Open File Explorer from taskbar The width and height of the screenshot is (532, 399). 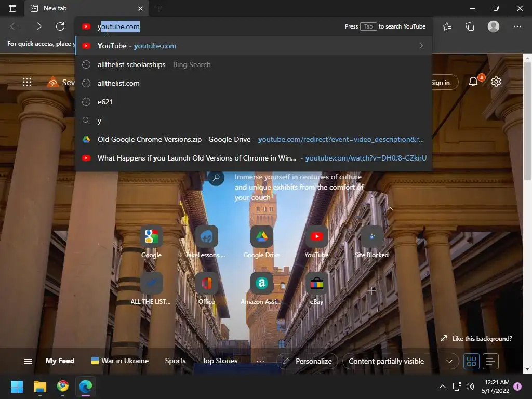click(x=39, y=387)
